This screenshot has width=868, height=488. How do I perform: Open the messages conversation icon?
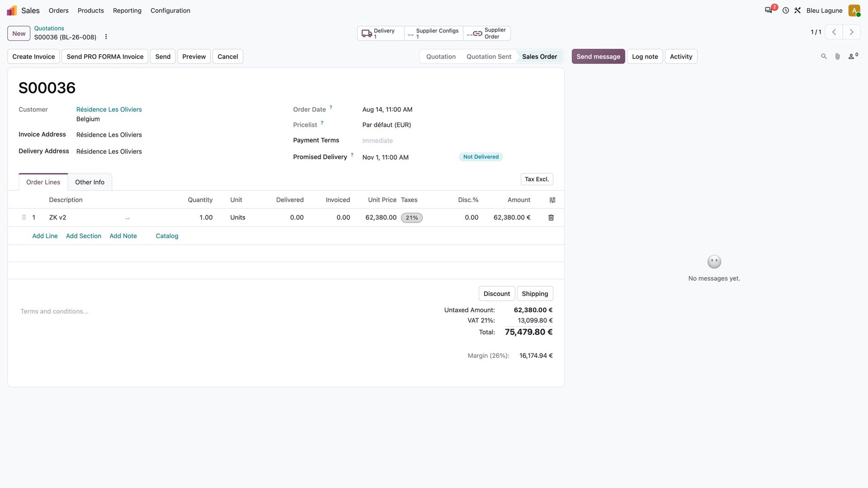point(768,10)
